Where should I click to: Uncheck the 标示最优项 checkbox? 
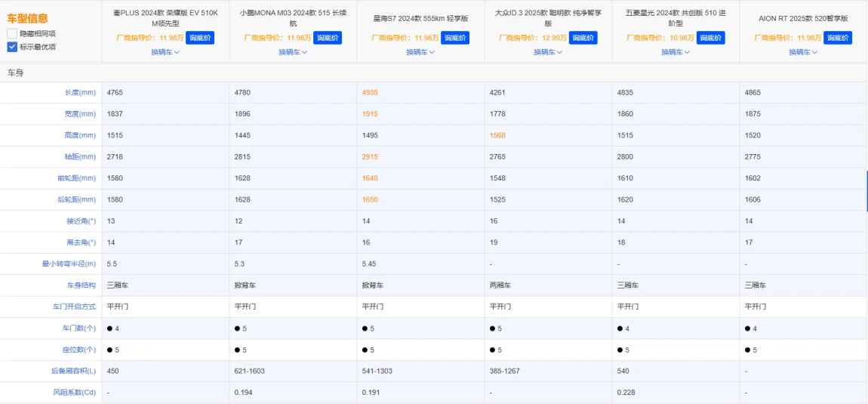click(12, 47)
